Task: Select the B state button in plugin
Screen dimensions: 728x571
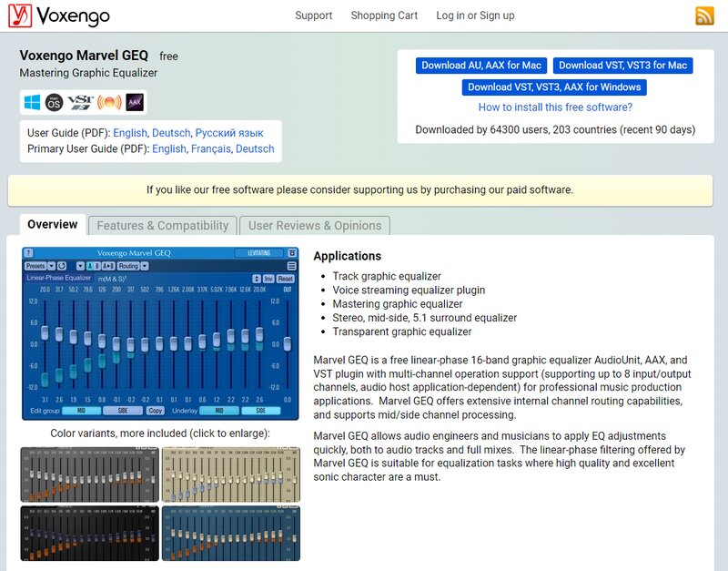Action: coord(97,266)
